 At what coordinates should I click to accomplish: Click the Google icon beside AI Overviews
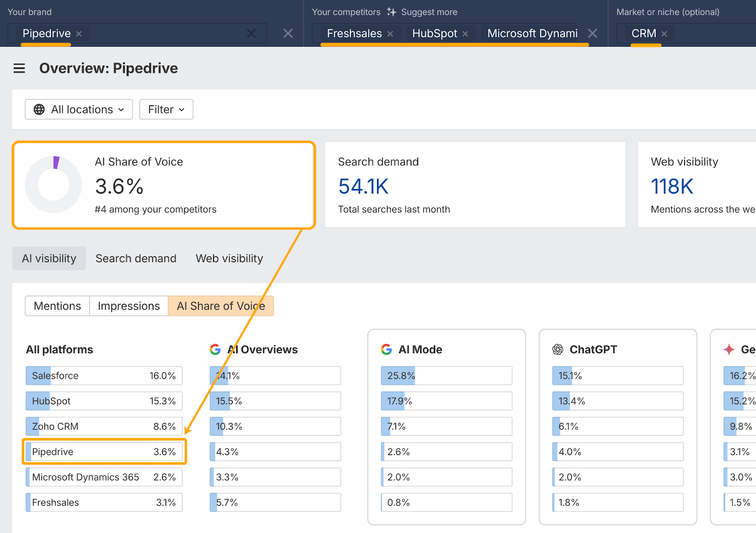(215, 349)
